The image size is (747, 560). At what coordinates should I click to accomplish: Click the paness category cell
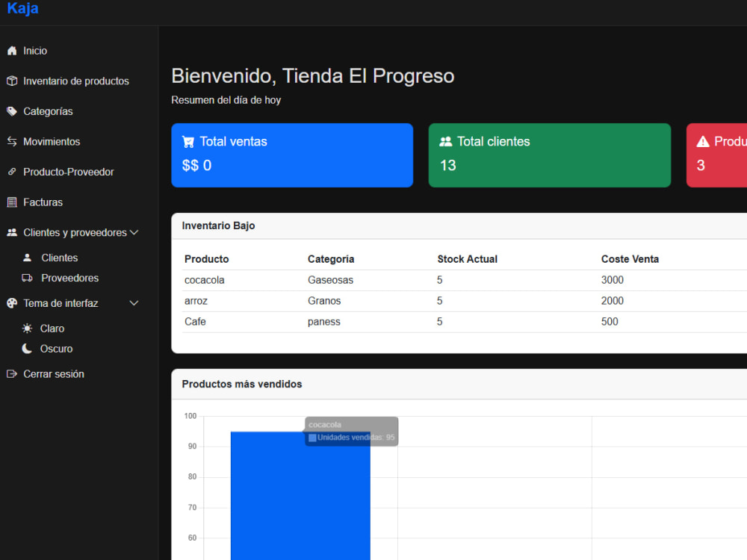pos(324,322)
